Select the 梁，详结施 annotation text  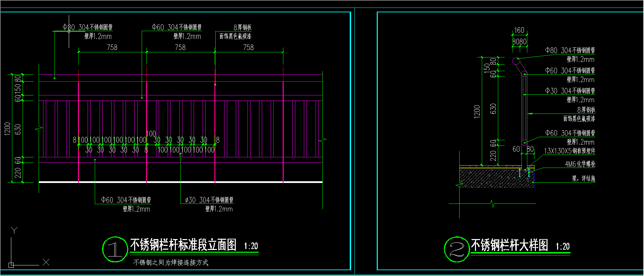pyautogui.click(x=583, y=179)
